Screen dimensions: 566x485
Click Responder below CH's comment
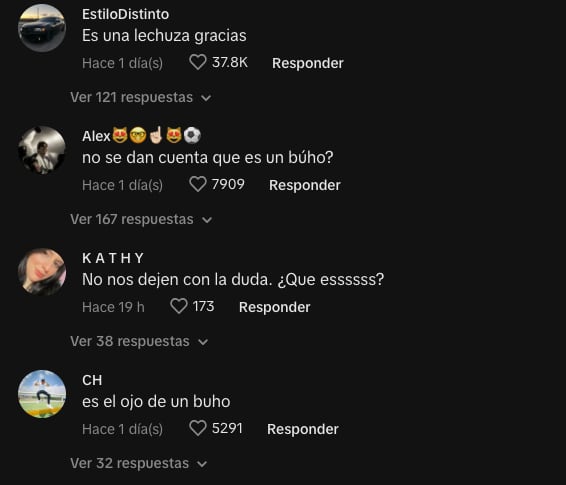302,429
